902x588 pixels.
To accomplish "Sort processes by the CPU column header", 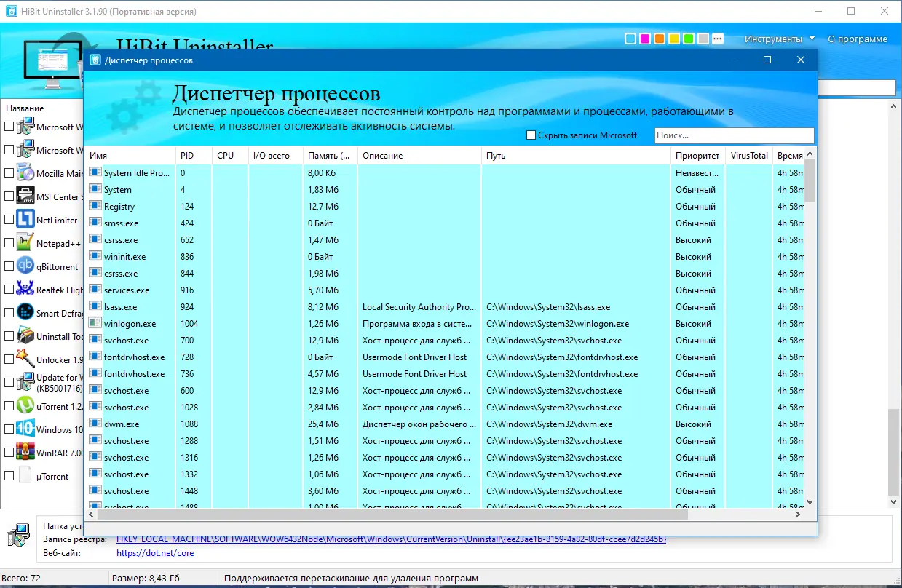I will point(230,156).
